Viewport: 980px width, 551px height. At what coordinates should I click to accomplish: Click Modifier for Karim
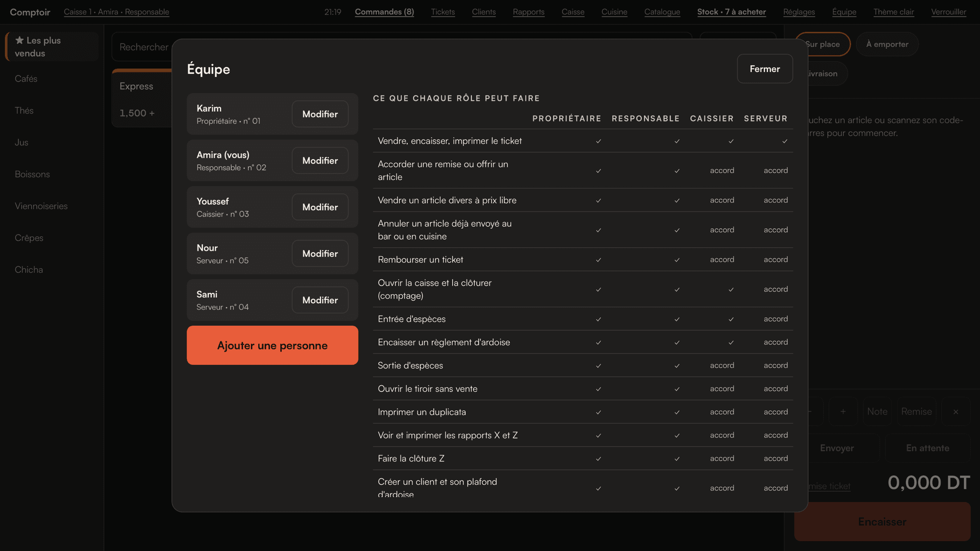tap(320, 114)
